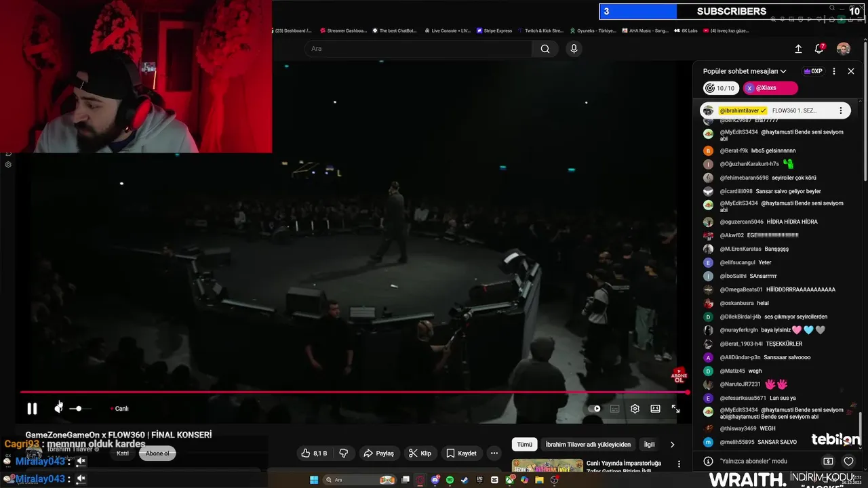868x488 pixels.
Task: Open Discord from the taskbar
Action: (x=435, y=480)
